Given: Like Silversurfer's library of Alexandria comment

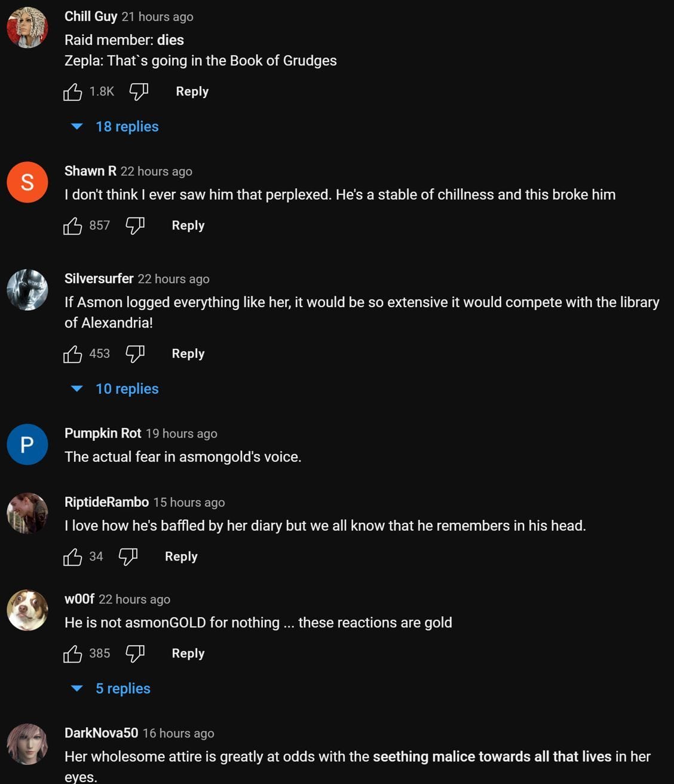Looking at the screenshot, I should tap(73, 354).
